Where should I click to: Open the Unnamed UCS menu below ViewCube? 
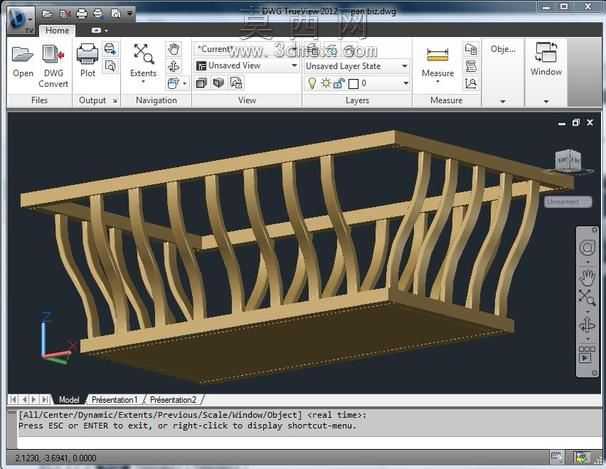pos(567,202)
